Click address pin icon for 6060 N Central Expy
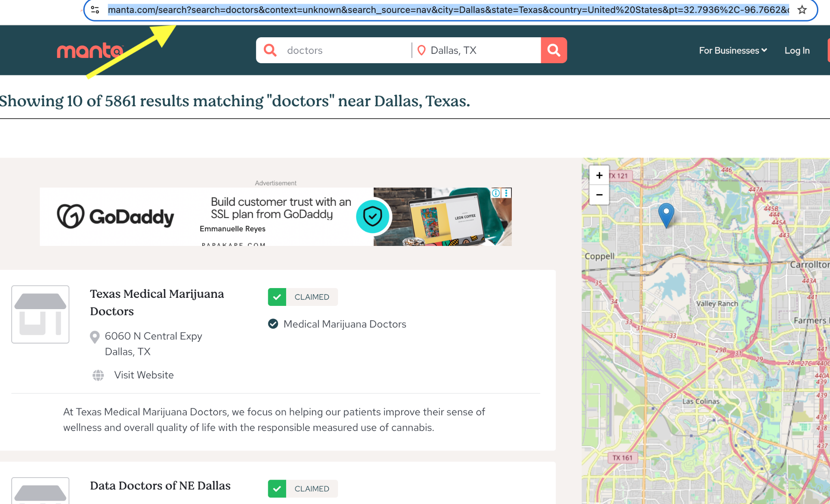 [x=94, y=337]
